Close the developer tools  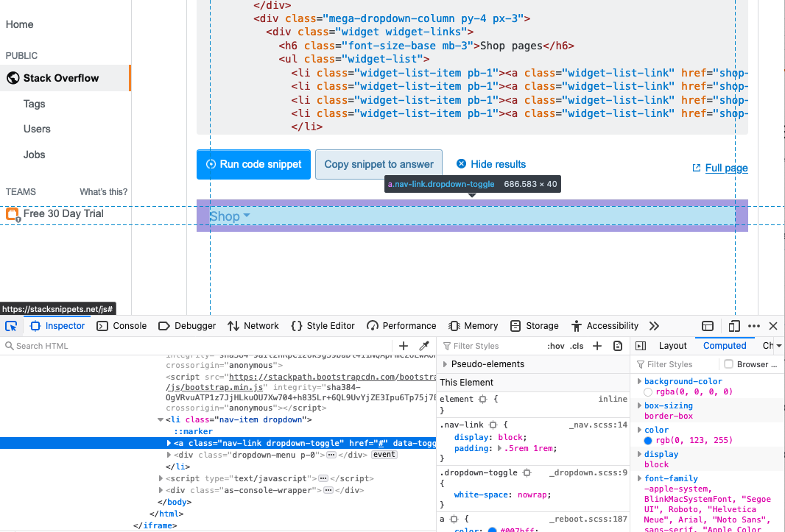click(x=773, y=326)
